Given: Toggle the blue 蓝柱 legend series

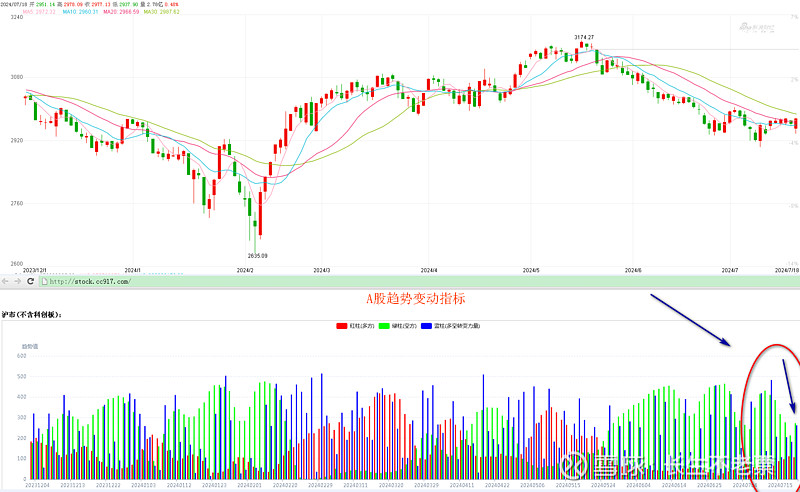Looking at the screenshot, I should coord(450,326).
